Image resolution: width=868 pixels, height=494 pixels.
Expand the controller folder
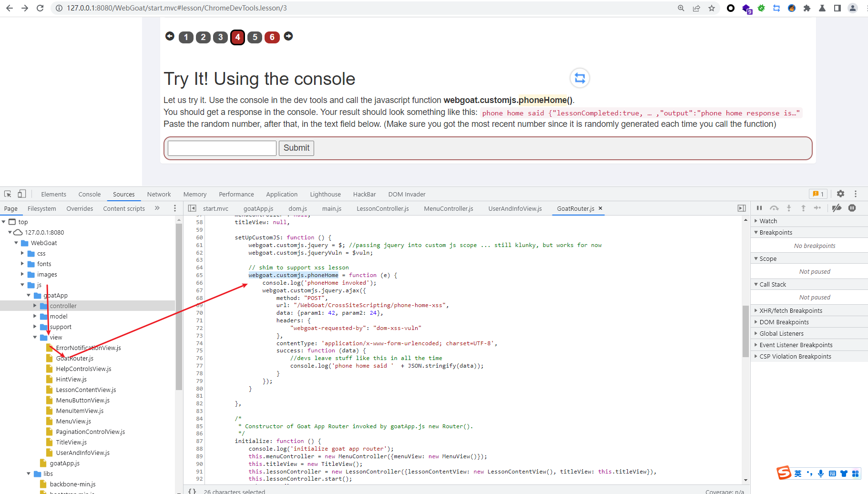click(35, 306)
